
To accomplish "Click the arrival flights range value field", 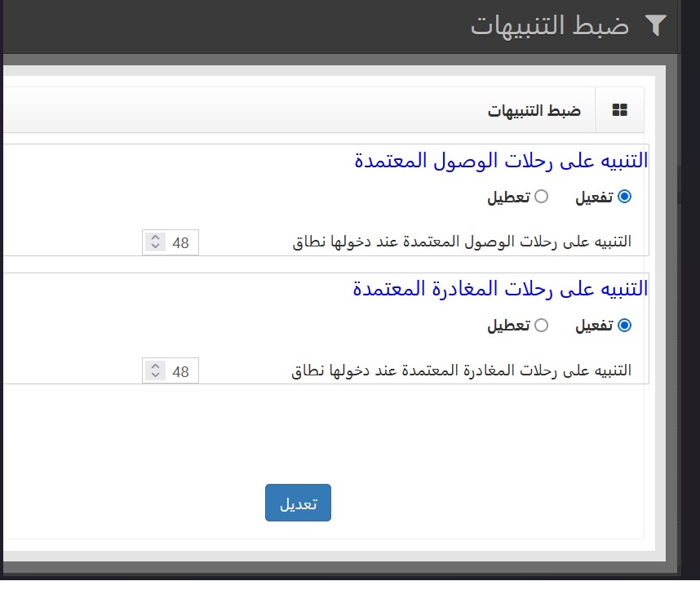I will 181,243.
